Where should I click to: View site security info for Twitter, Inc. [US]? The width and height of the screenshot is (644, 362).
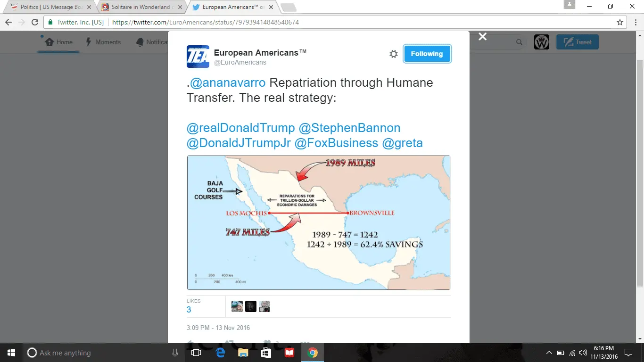[x=76, y=22]
